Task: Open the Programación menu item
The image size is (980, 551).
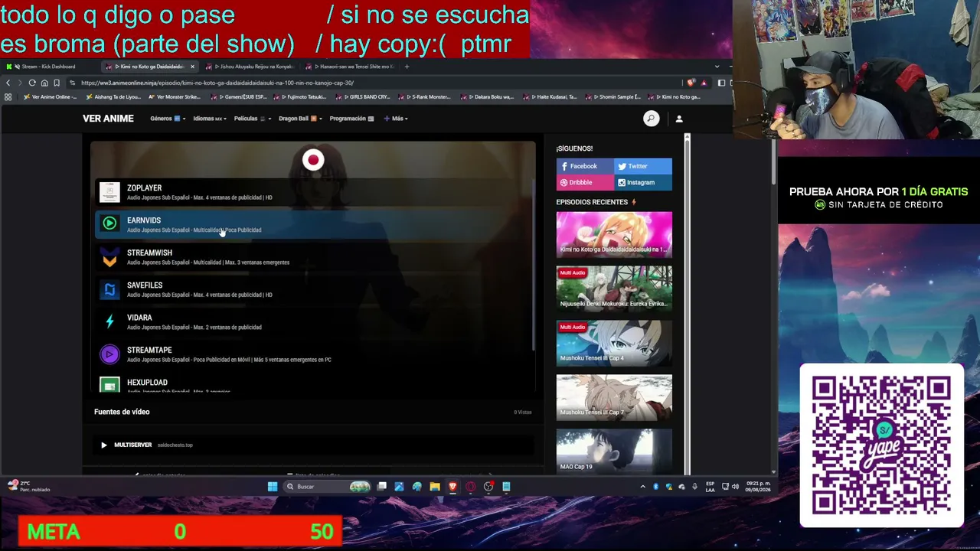Action: pyautogui.click(x=351, y=119)
